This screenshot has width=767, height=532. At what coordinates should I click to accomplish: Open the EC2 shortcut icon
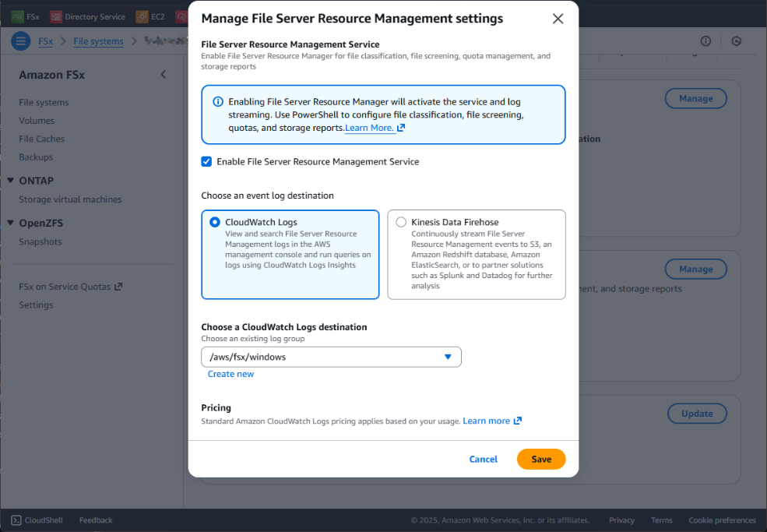(143, 15)
